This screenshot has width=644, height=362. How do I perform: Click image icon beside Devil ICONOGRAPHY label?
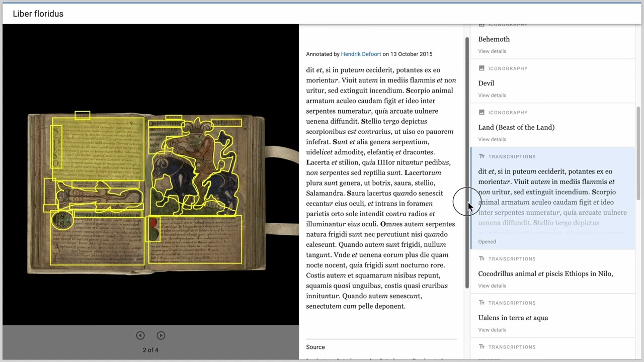481,68
